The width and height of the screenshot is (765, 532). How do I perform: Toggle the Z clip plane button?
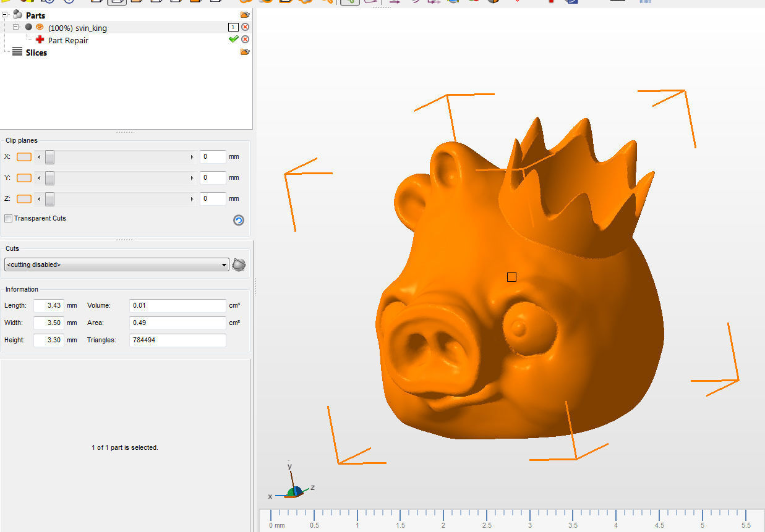pos(24,199)
